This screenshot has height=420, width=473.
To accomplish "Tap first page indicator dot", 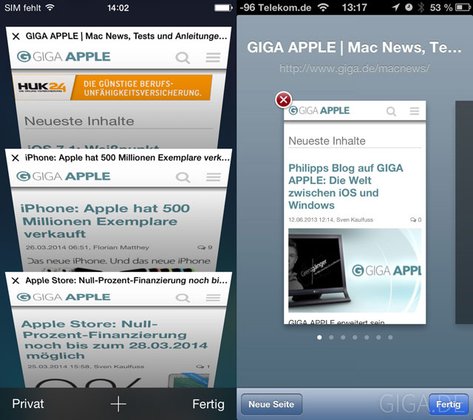I will tap(320, 337).
